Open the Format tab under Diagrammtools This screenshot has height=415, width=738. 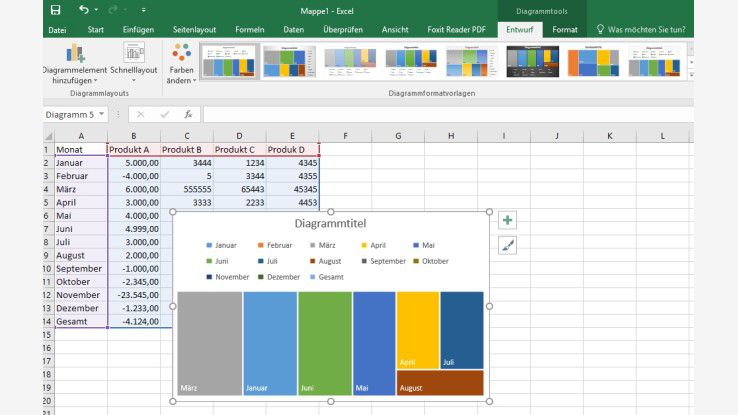point(565,30)
